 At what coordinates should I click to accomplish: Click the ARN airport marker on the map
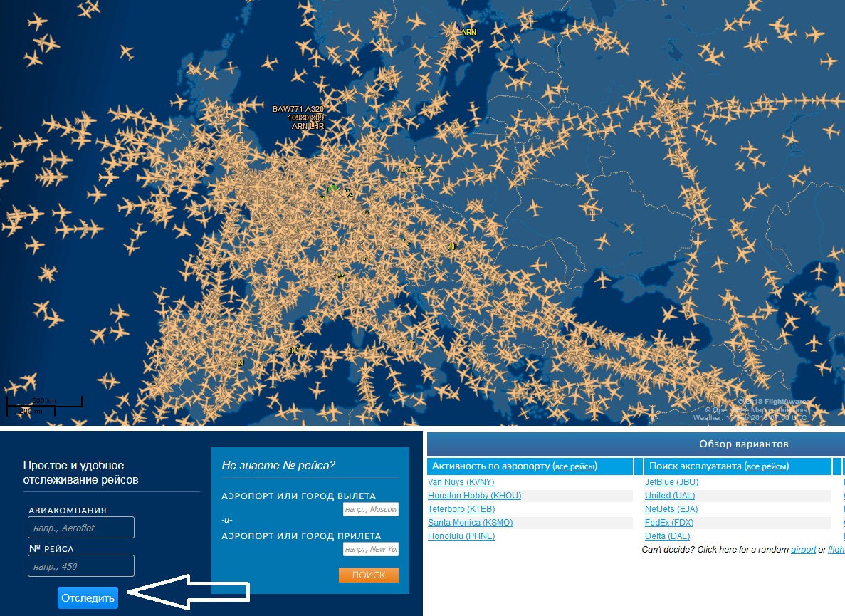pos(468,32)
